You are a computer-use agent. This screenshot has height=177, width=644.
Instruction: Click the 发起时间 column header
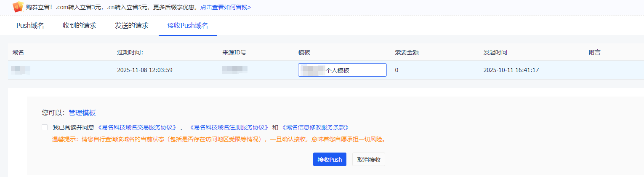tap(495, 52)
